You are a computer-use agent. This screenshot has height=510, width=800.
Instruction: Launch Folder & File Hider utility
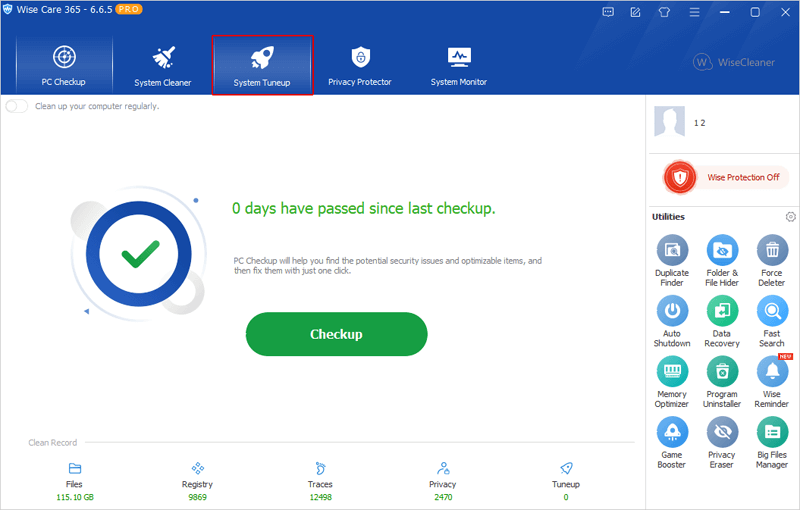(722, 261)
